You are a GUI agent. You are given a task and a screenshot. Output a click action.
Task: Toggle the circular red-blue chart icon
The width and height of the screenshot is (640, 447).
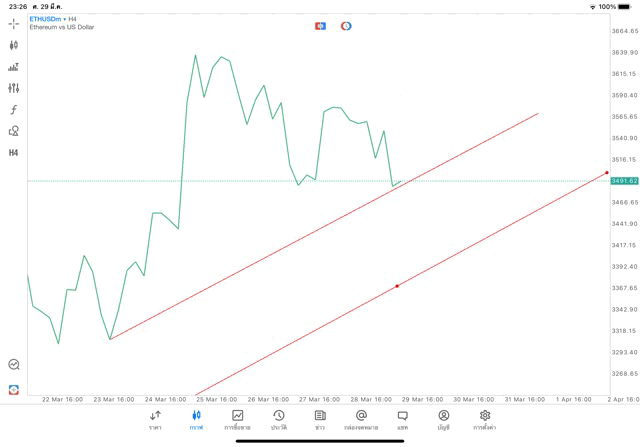pyautogui.click(x=346, y=26)
